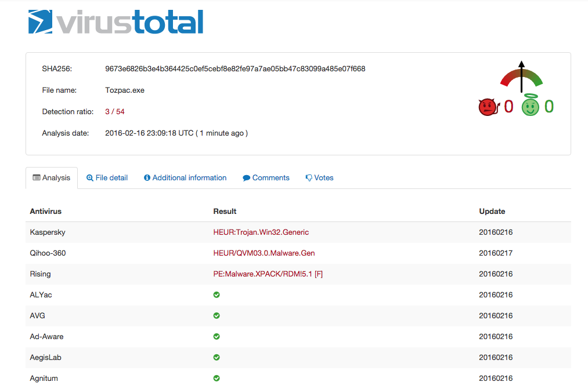Click the green harmless vote count 0
The width and height of the screenshot is (588, 389).
549,107
